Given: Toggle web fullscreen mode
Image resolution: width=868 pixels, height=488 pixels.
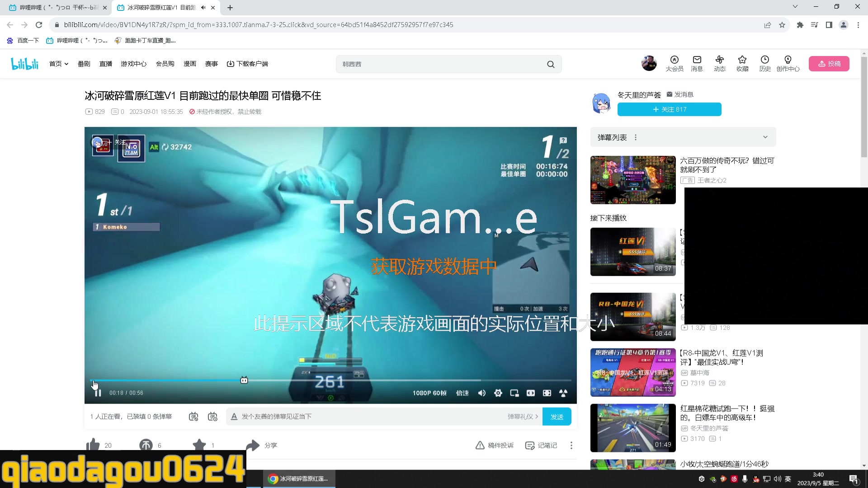Looking at the screenshot, I should tap(547, 393).
